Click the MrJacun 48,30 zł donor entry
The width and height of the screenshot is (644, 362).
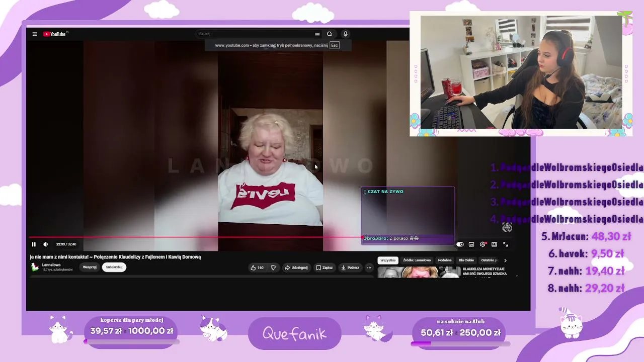point(586,236)
